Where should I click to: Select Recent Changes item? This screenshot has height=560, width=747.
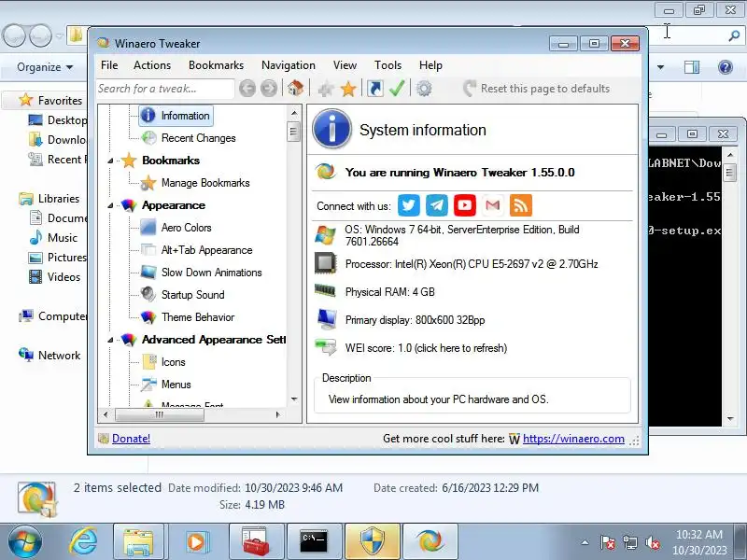(198, 138)
